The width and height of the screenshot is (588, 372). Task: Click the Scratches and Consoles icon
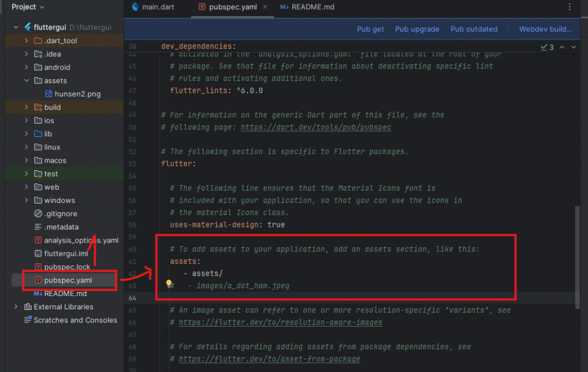click(28, 320)
